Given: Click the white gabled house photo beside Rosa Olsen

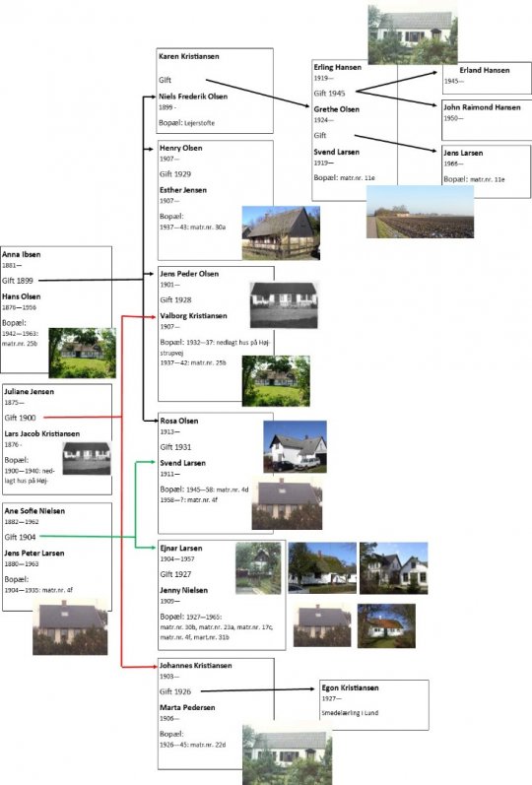Looking at the screenshot, I should pos(295,446).
